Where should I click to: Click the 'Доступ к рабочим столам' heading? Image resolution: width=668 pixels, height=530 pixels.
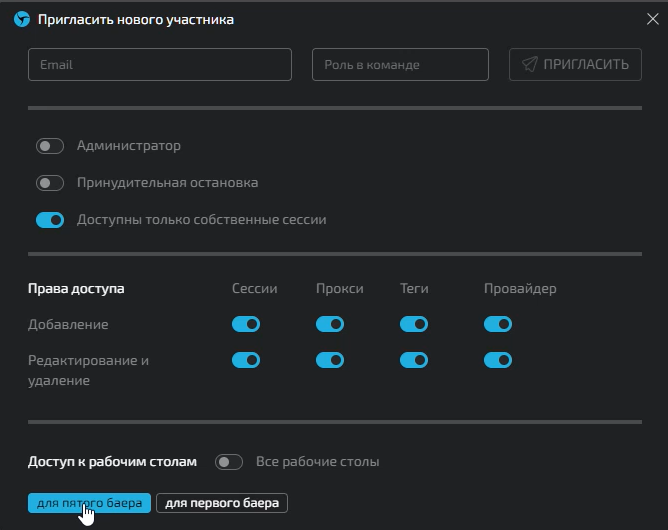click(112, 462)
